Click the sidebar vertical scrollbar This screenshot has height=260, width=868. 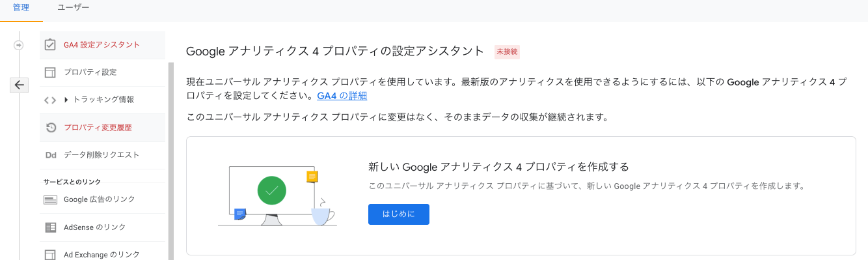171,161
